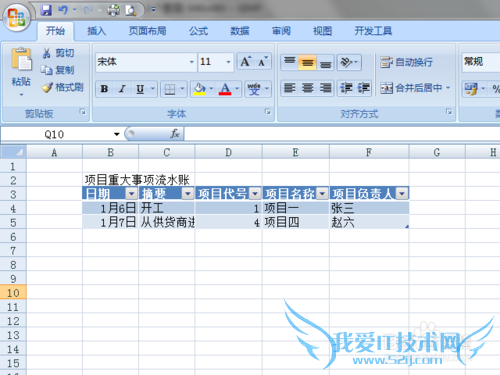Click the Office button
The height and width of the screenshot is (375, 500).
[17, 17]
